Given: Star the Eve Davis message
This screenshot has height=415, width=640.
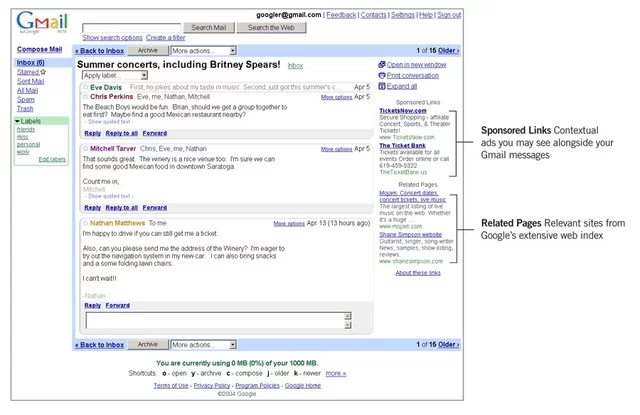Looking at the screenshot, I should pyautogui.click(x=85, y=87).
